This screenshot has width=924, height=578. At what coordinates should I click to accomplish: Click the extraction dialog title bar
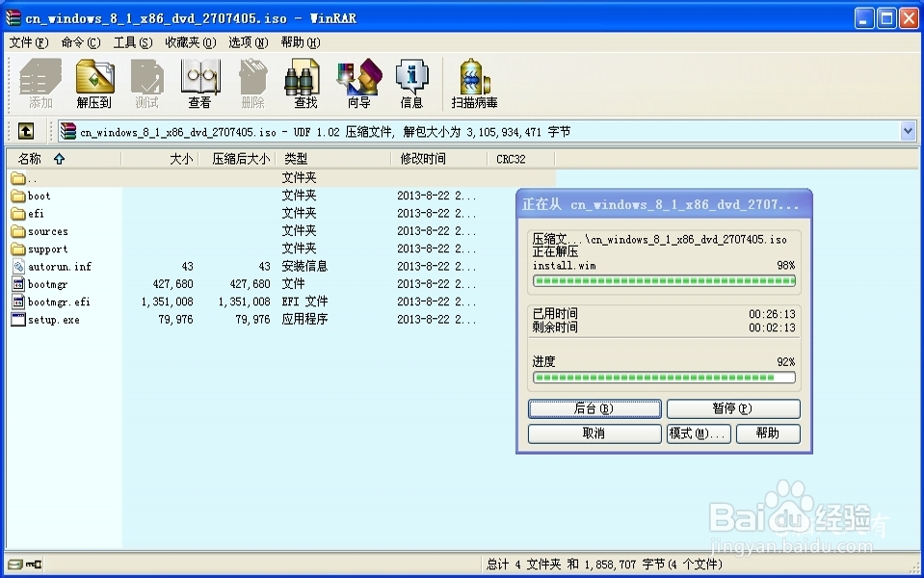664,204
